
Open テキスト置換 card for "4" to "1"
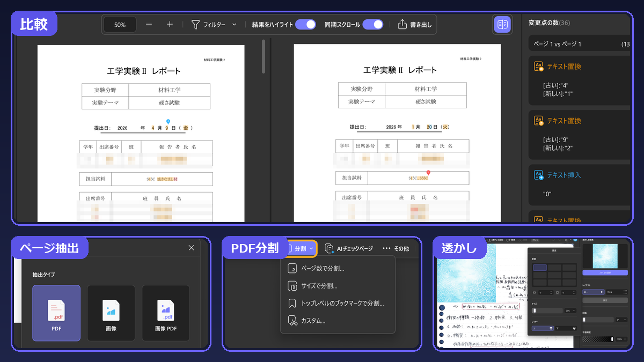[x=580, y=80]
